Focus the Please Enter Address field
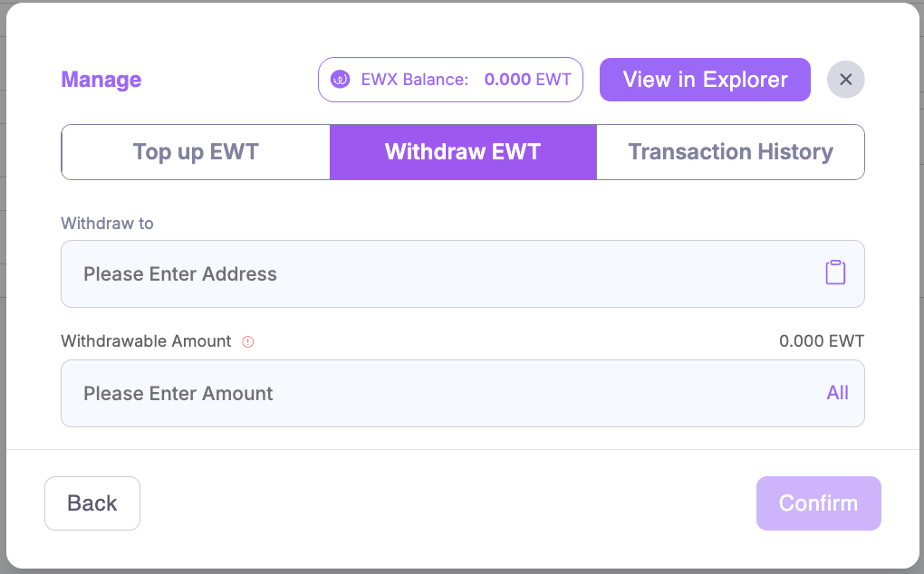The height and width of the screenshot is (574, 924). tap(435, 273)
